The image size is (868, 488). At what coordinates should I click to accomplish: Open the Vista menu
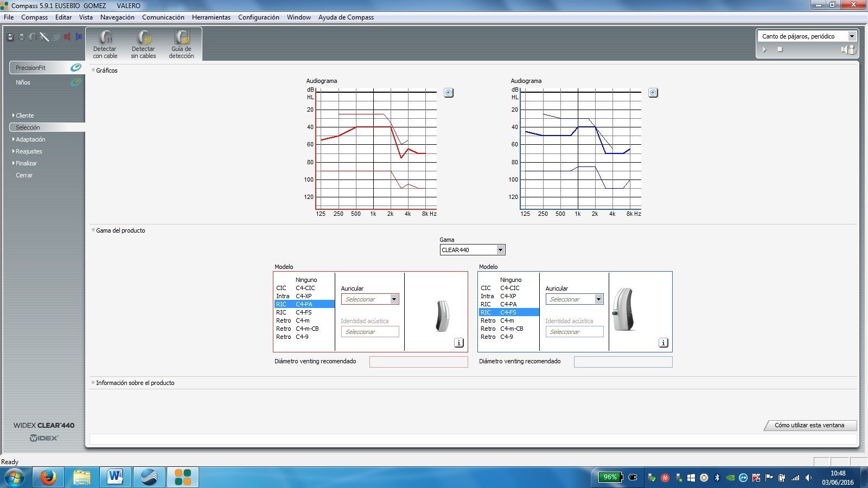point(86,17)
